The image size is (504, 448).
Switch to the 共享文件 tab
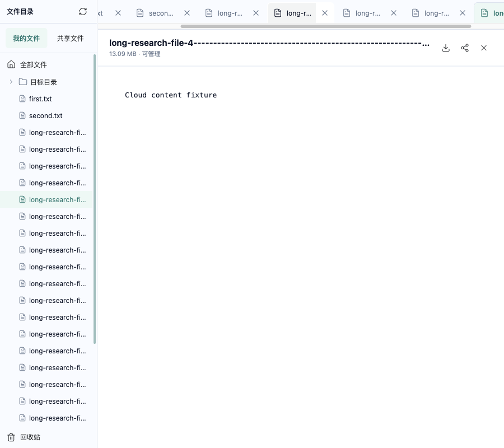pyautogui.click(x=70, y=38)
